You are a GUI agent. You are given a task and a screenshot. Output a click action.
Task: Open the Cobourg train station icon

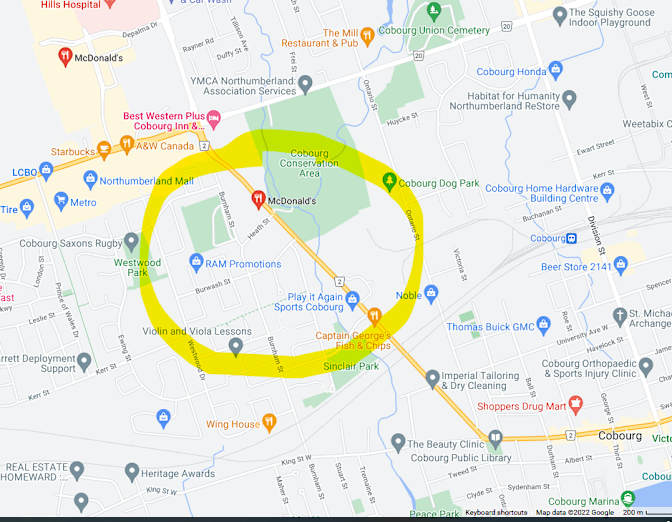click(x=571, y=238)
